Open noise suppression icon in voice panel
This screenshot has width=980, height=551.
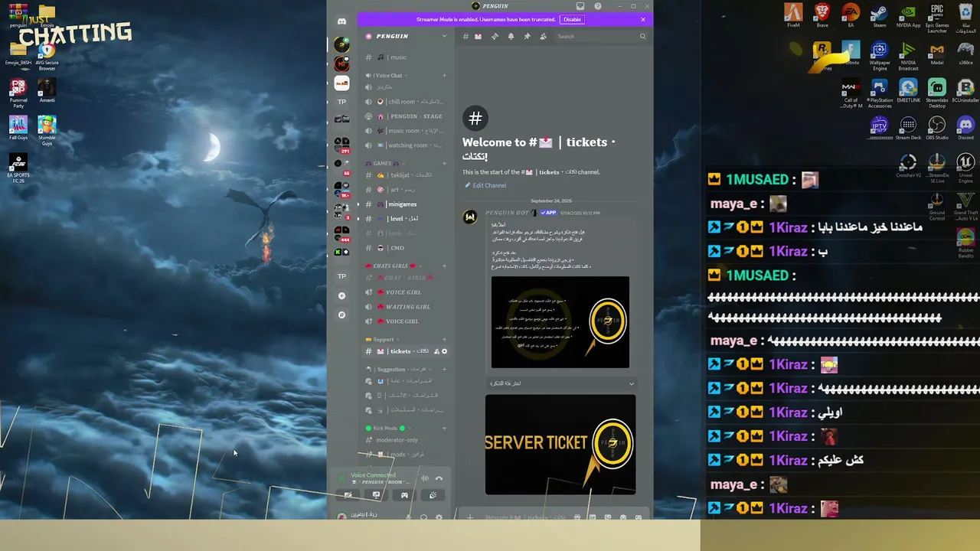click(424, 478)
